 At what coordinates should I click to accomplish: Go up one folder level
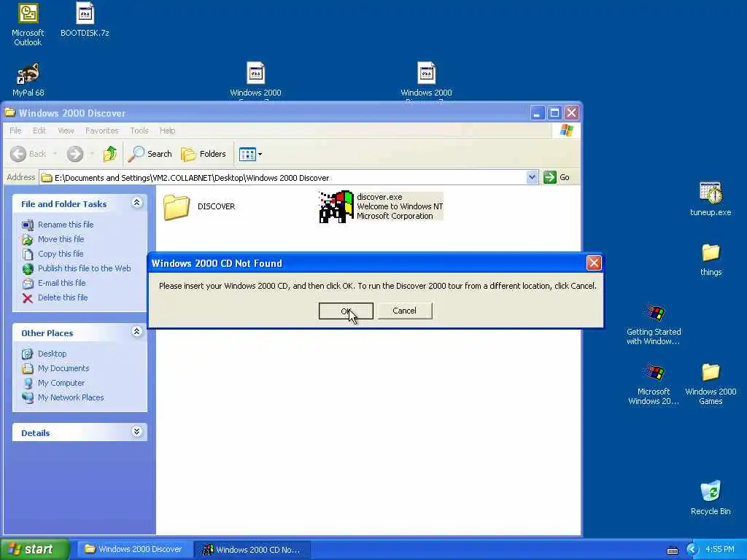[110, 154]
